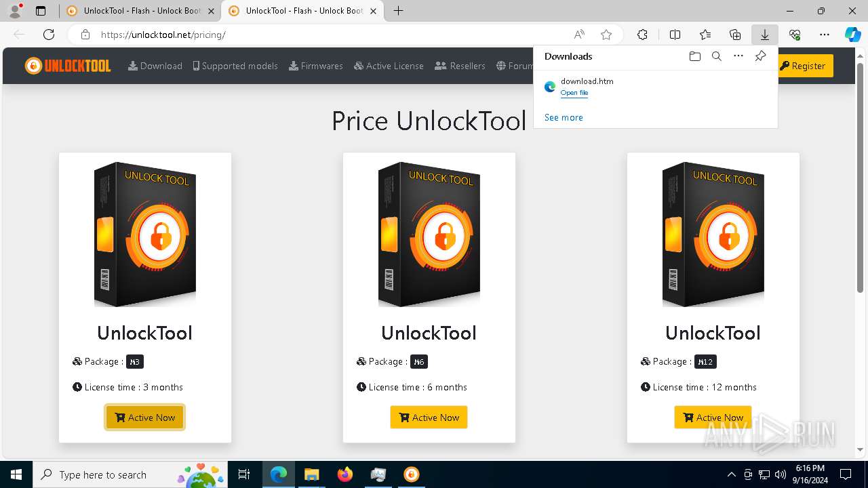This screenshot has width=868, height=488.
Task: Add this page to favorites
Action: [x=606, y=35]
